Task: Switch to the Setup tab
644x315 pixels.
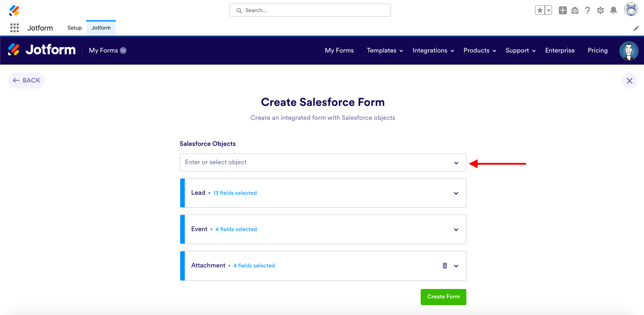Action: tap(74, 28)
